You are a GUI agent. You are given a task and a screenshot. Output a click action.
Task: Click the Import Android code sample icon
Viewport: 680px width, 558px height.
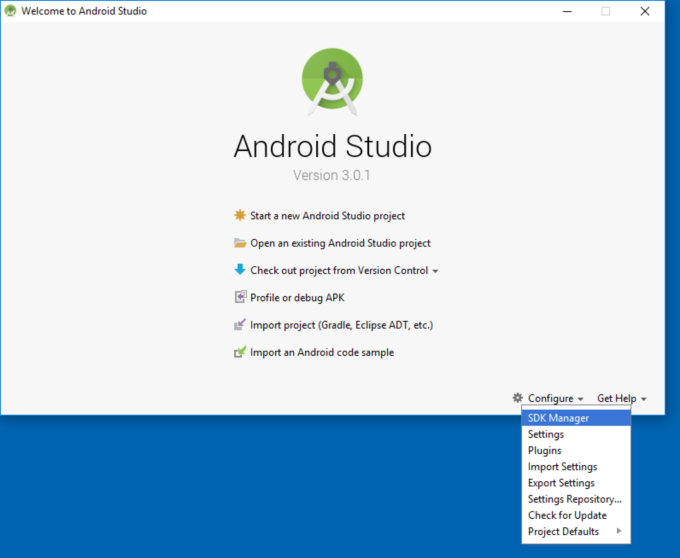tap(240, 352)
